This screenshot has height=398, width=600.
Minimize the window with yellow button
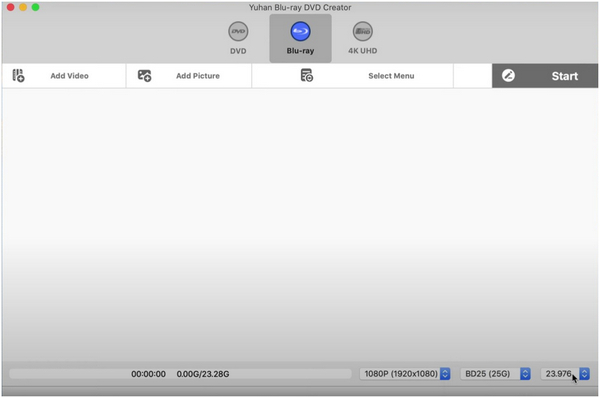23,7
